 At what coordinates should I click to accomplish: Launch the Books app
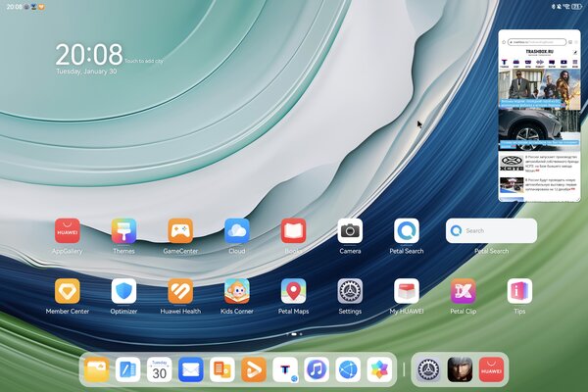[x=294, y=230]
